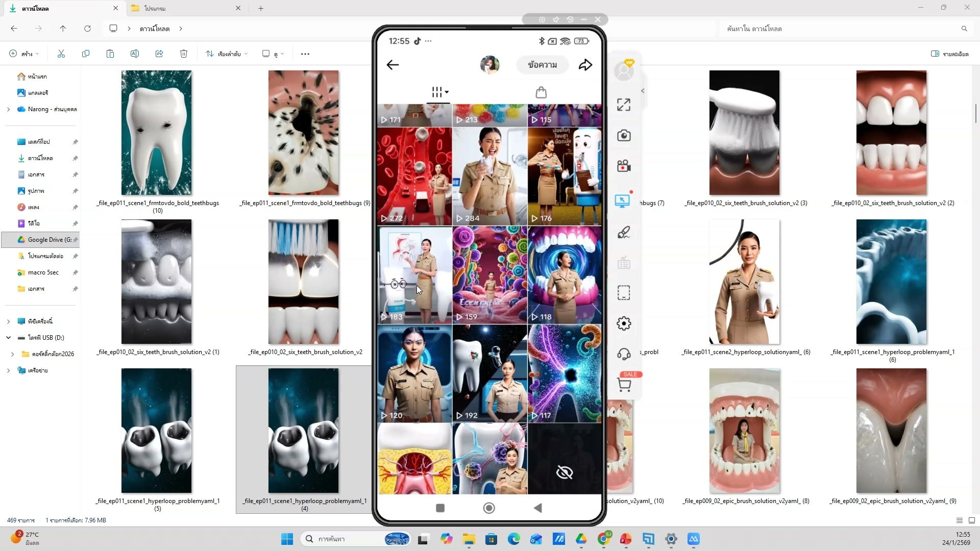980x551 pixels.
Task: Take a screenshot with the camera icon
Action: [623, 135]
